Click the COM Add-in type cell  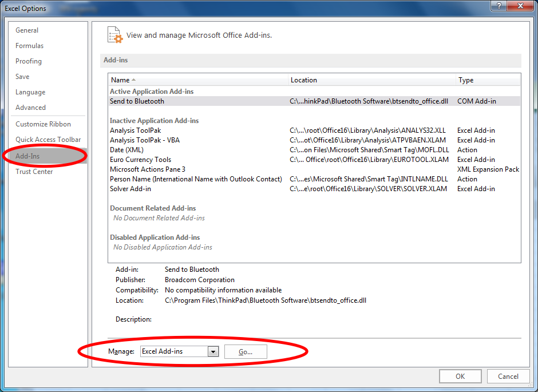click(477, 101)
